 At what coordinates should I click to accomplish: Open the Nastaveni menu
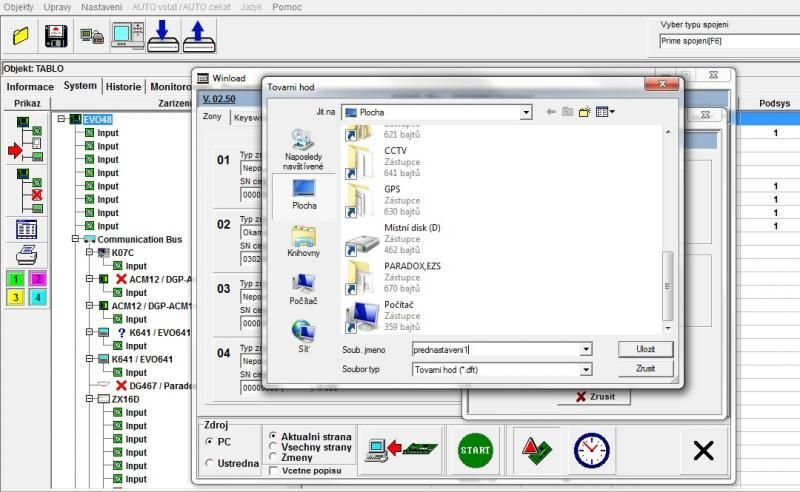(x=102, y=7)
